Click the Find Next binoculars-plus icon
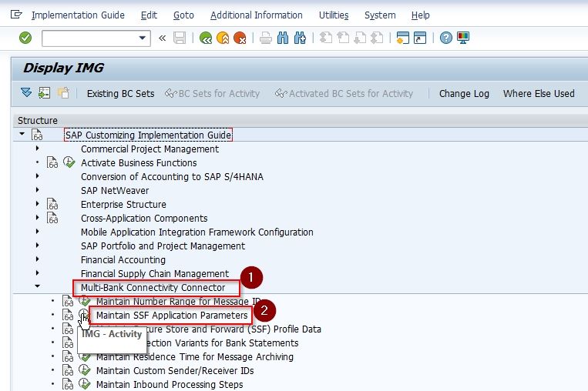Screen dimensions: 588x391 click(x=300, y=38)
